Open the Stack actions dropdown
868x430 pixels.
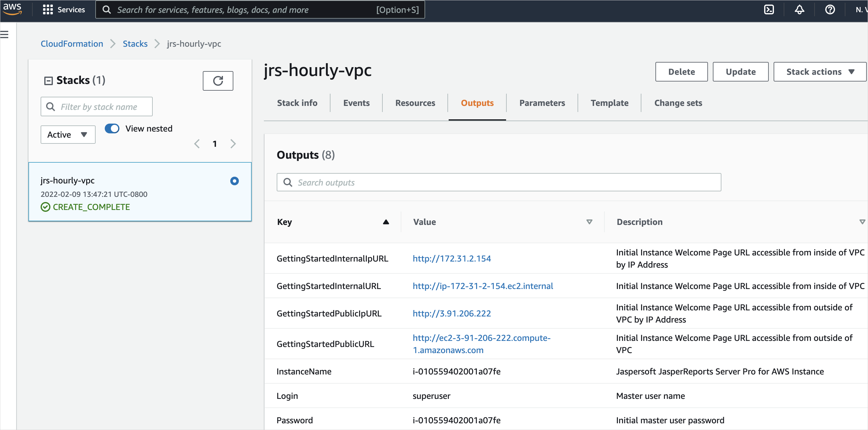pyautogui.click(x=819, y=72)
